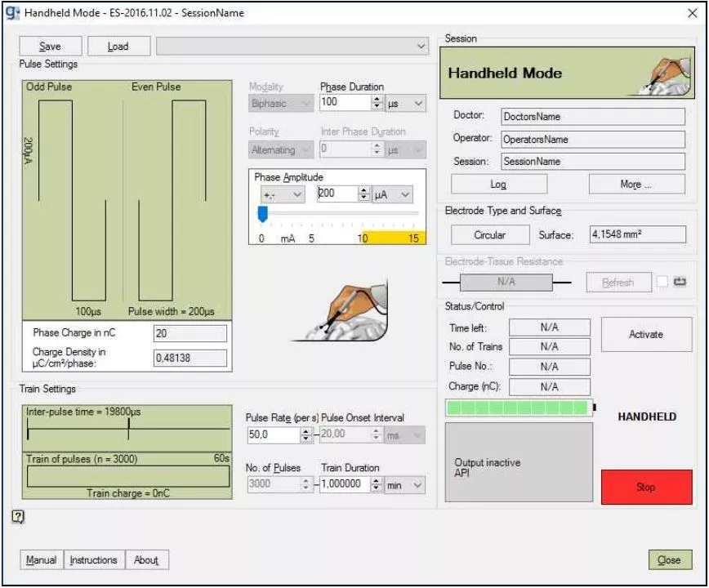Viewport: 709px width, 588px height.
Task: Click the battery icon beside Refresh
Action: coord(680,282)
